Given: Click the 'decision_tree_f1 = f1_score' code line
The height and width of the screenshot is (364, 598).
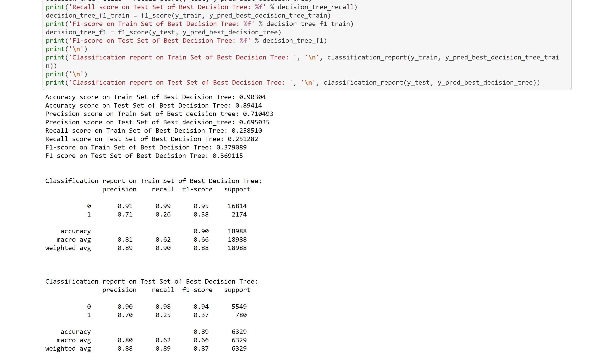Looking at the screenshot, I should click(x=163, y=32).
